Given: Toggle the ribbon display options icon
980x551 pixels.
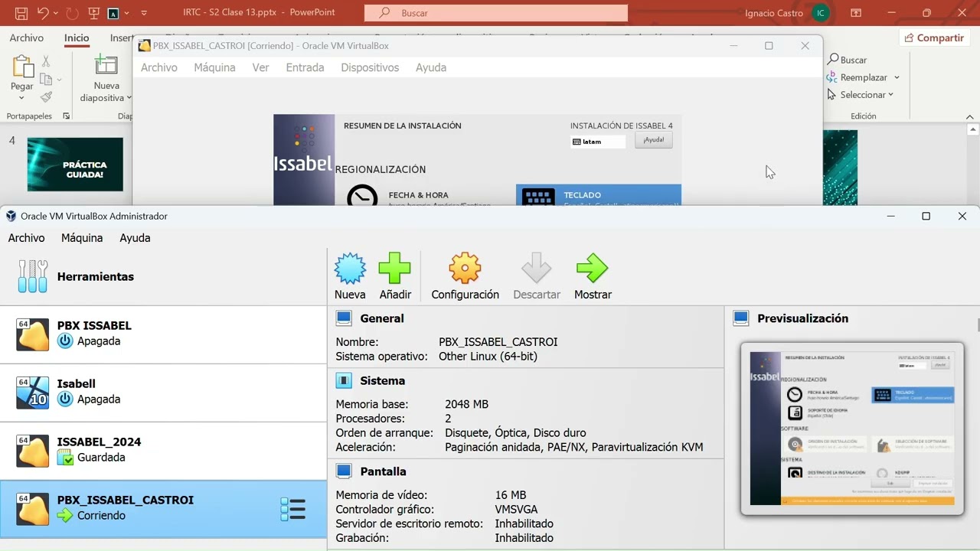Looking at the screenshot, I should [x=854, y=13].
